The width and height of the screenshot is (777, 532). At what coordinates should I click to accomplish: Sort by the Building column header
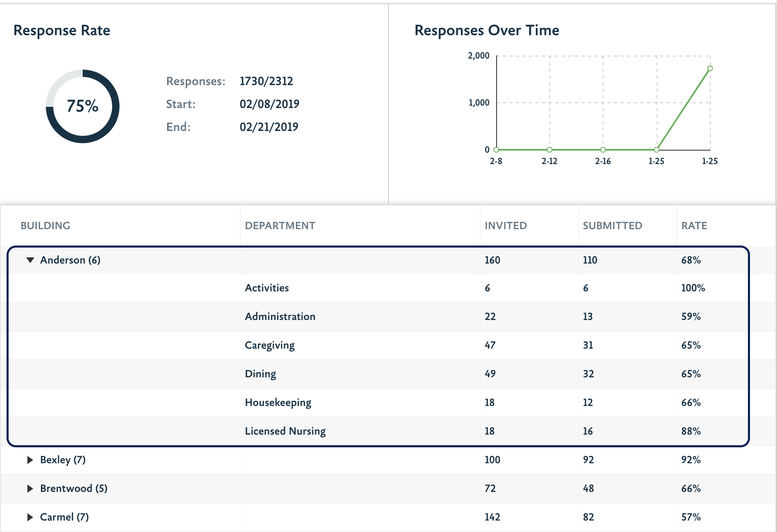[x=45, y=225]
